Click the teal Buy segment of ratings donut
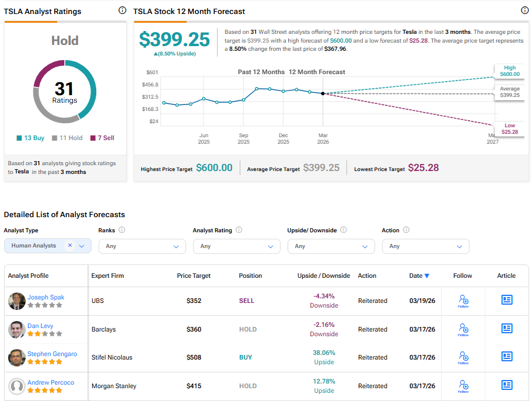532x401 pixels. (89, 88)
